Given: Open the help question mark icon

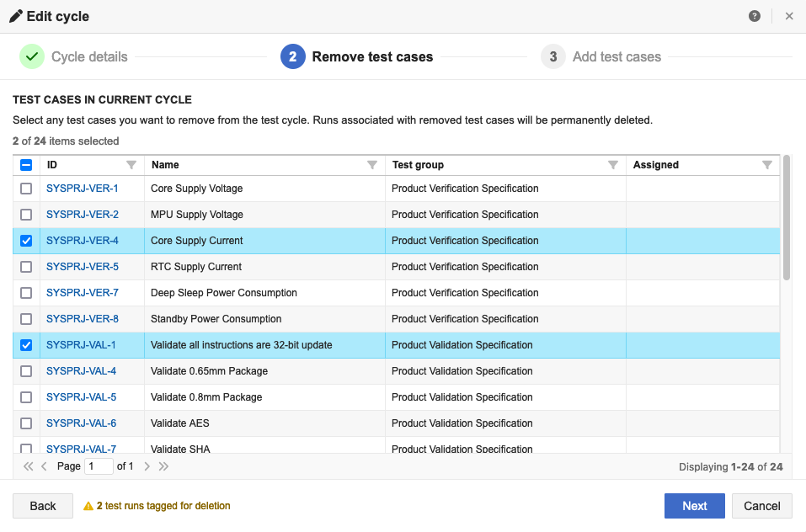Looking at the screenshot, I should coord(754,16).
